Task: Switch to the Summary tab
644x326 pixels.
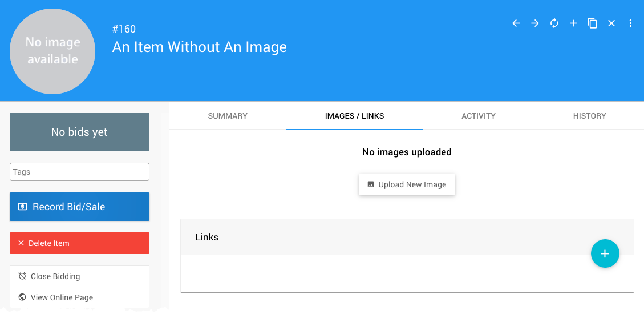Action: pyautogui.click(x=228, y=116)
